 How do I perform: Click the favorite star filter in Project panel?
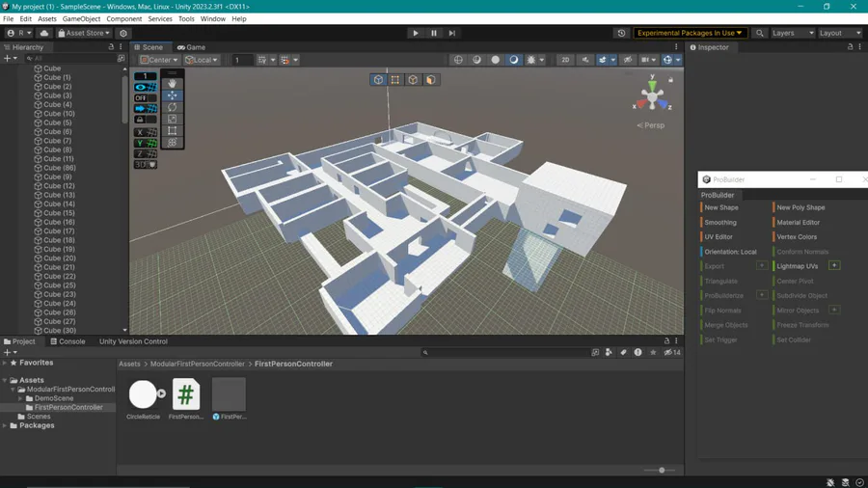[x=653, y=352]
